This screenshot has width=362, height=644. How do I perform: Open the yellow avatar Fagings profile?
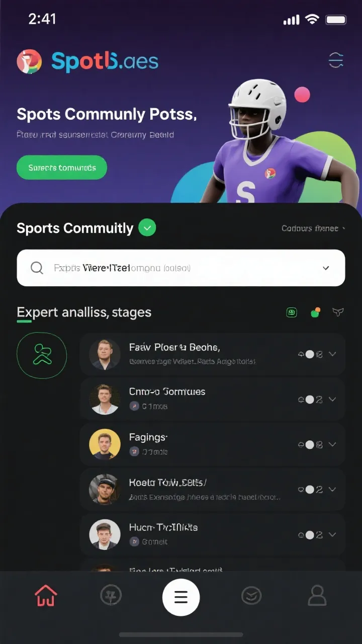coord(105,445)
